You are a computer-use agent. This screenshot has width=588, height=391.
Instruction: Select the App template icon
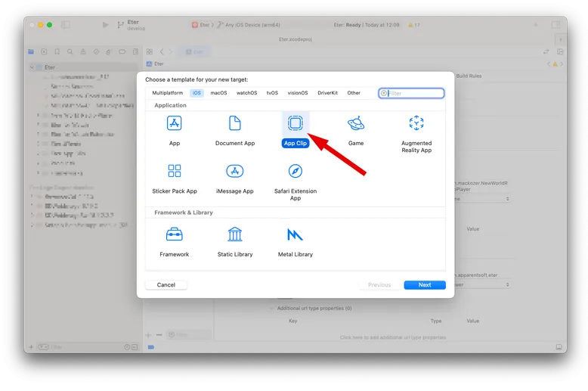tap(174, 123)
